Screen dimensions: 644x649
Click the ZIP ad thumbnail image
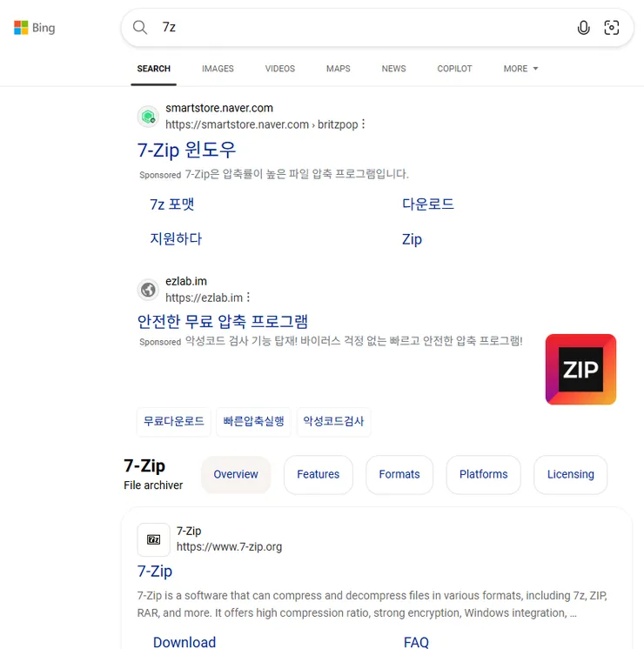[580, 369]
